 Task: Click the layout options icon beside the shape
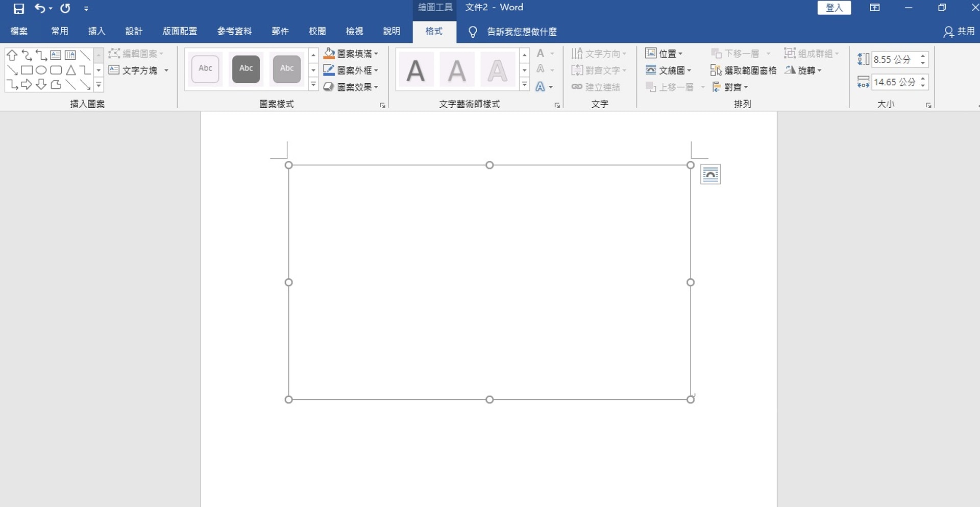pyautogui.click(x=710, y=175)
